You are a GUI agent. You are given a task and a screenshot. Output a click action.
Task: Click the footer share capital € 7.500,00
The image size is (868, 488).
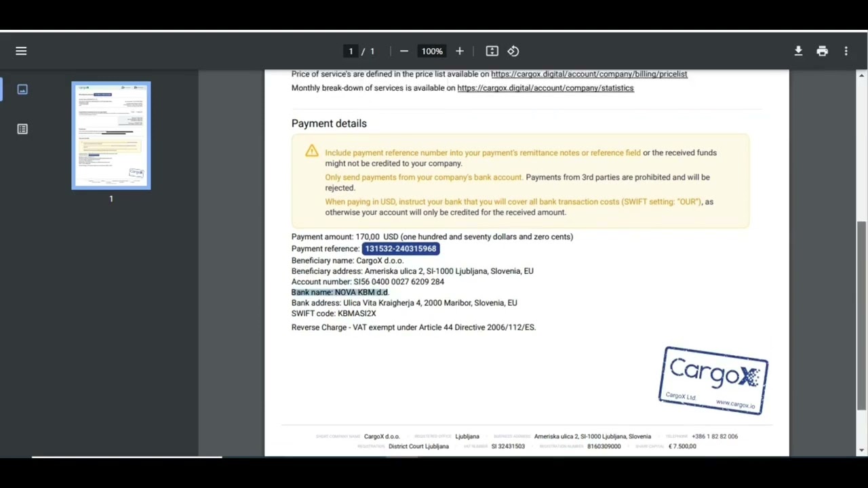click(682, 447)
